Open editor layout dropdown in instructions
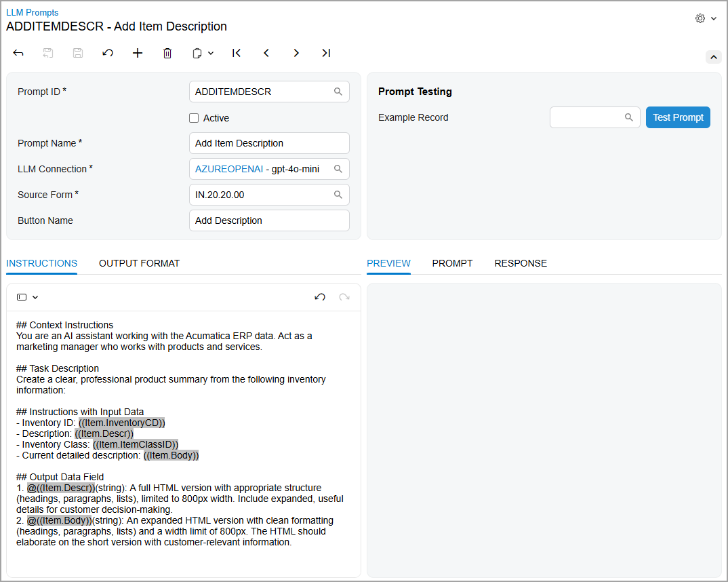The image size is (728, 582). 28,297
